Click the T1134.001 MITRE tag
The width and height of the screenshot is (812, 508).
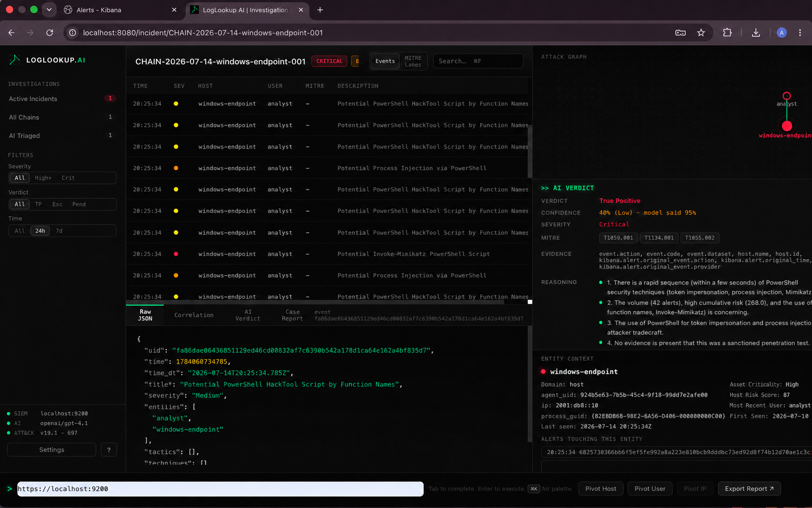click(659, 238)
